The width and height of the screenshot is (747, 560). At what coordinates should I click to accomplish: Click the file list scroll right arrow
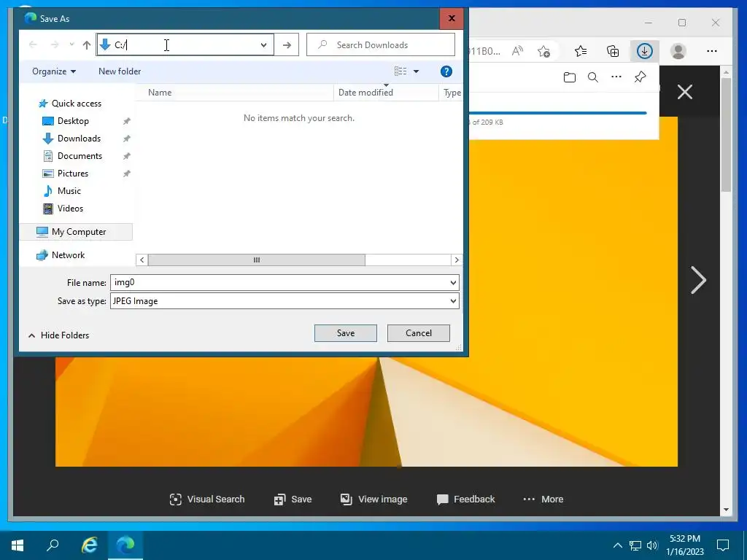457,260
